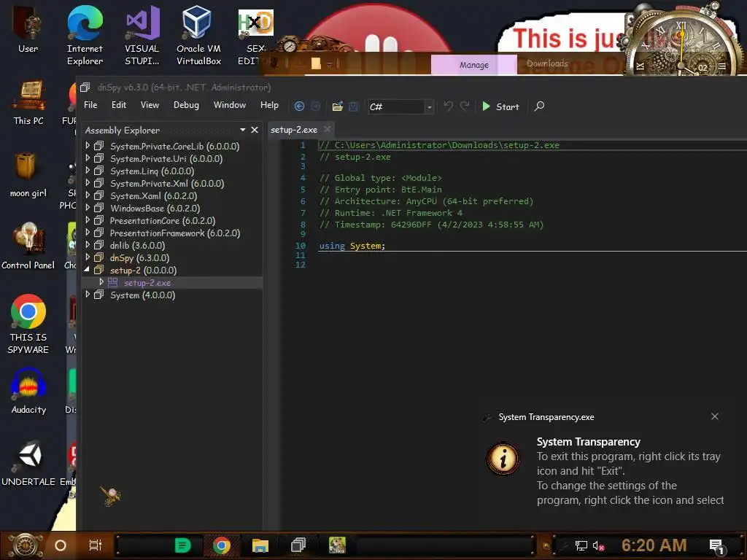Start debugging with the Start button
The width and height of the screenshot is (747, 560).
point(500,106)
